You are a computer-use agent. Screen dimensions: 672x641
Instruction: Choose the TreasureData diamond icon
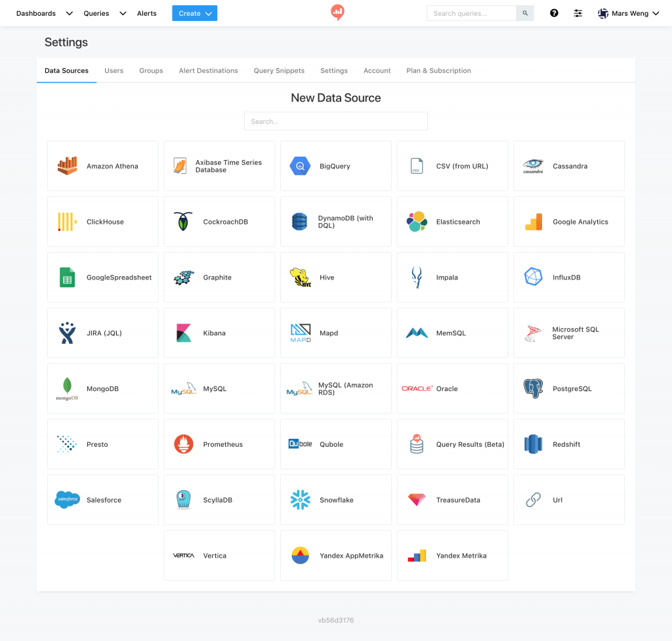(417, 499)
